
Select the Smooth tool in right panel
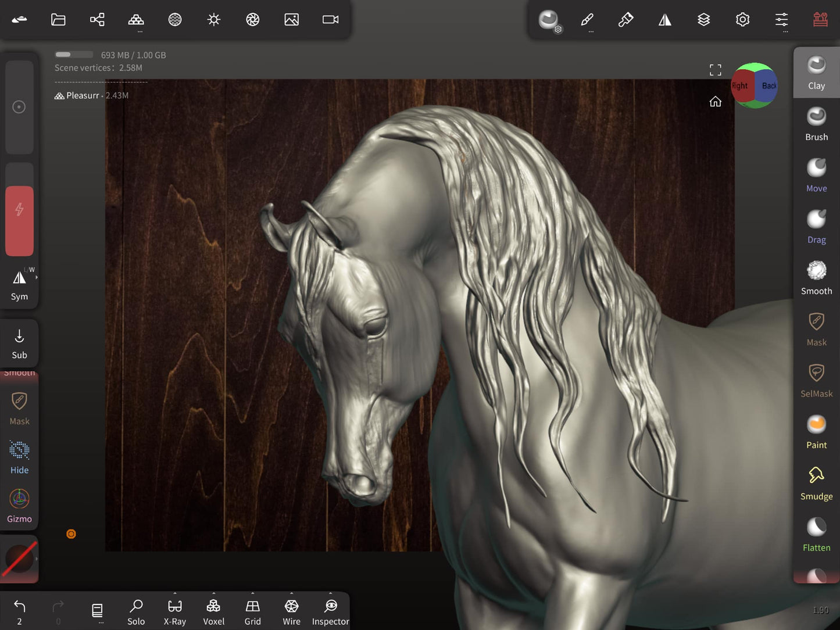(x=817, y=278)
